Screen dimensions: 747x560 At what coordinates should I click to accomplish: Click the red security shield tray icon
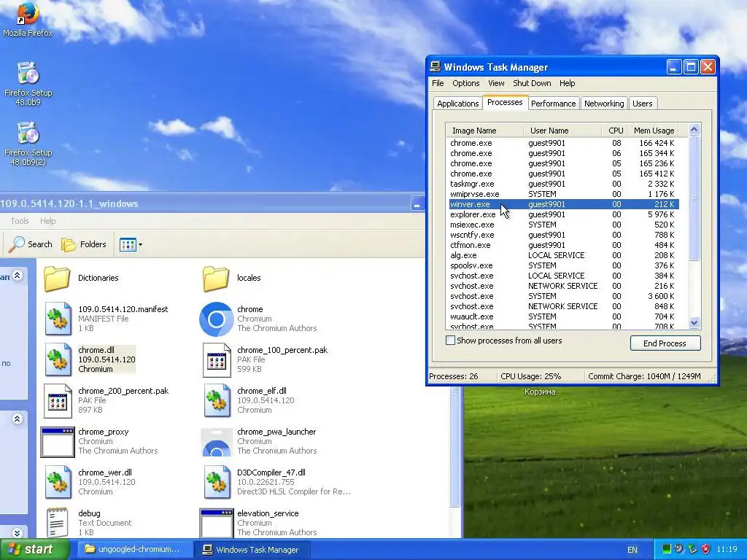tap(705, 549)
